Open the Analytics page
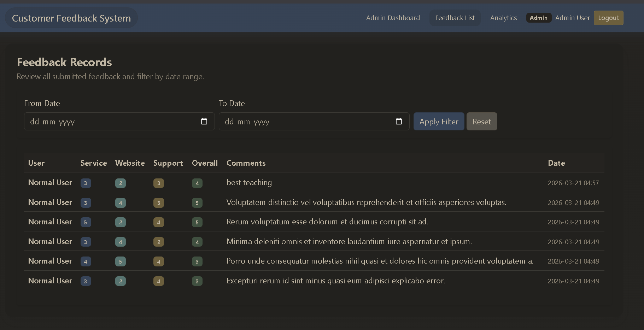This screenshot has height=330, width=644. click(503, 18)
